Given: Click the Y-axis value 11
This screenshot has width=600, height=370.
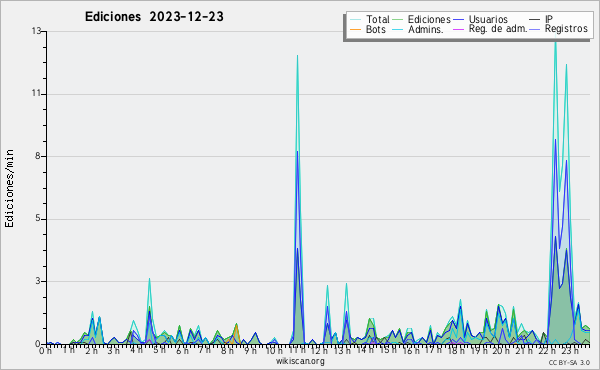Looking at the screenshot, I should [36, 93].
